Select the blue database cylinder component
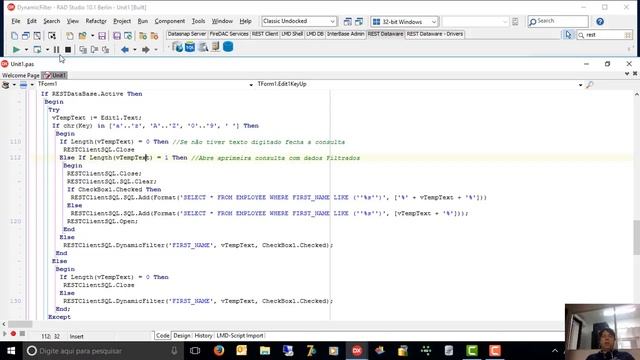640x360 pixels. [228, 47]
